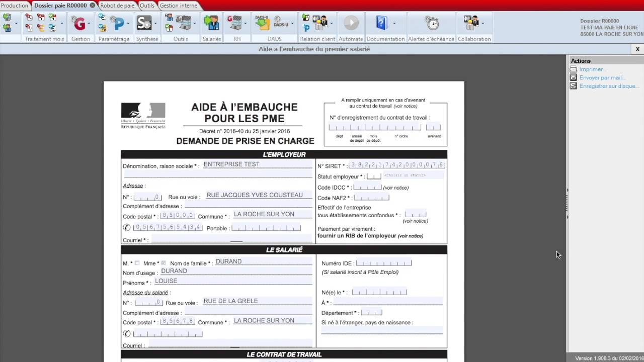Click the large Relation client people icon
The width and height of the screenshot is (644, 362).
(320, 23)
